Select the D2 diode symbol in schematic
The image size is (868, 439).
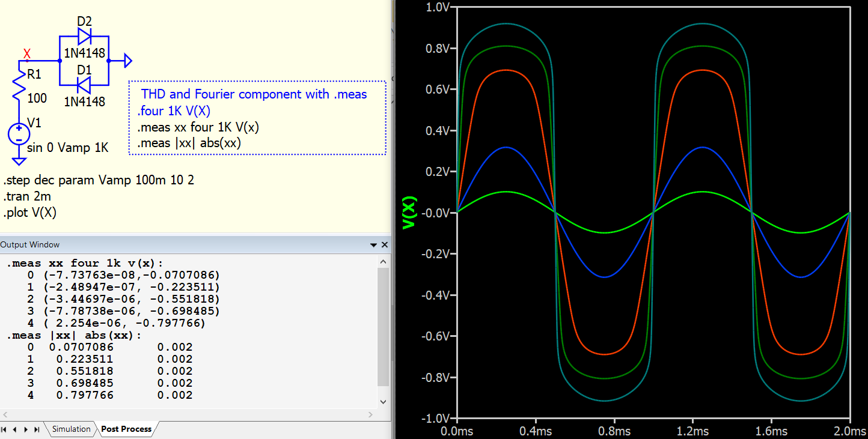(84, 37)
